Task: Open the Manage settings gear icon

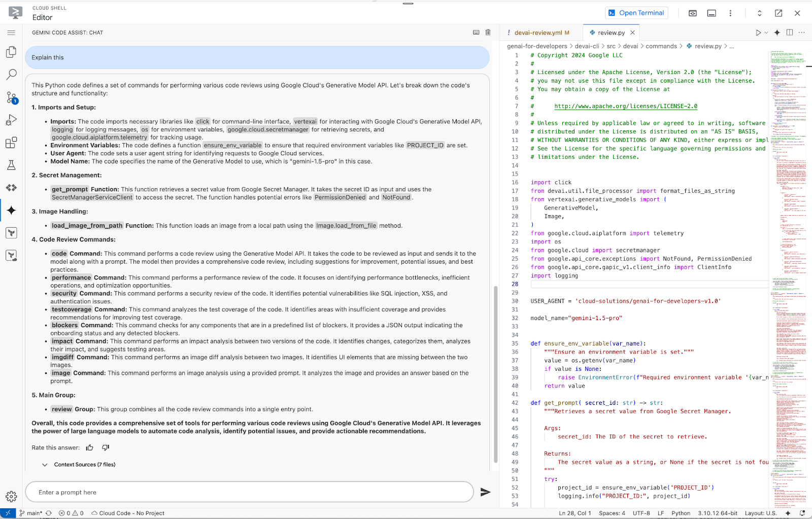Action: point(11,497)
